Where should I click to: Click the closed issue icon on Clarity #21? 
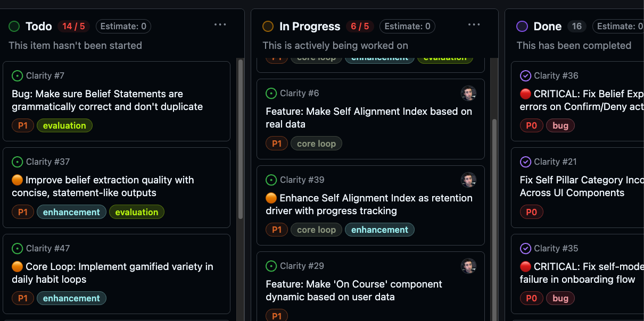(x=525, y=162)
